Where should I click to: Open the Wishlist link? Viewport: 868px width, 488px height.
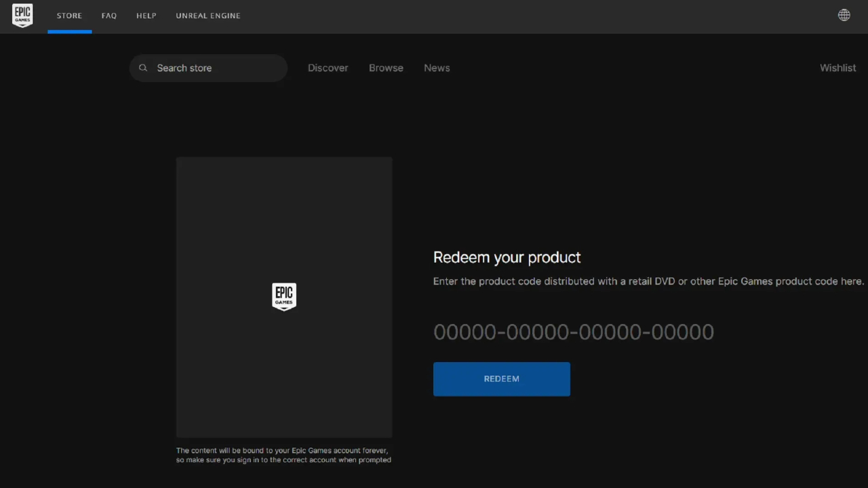[x=838, y=68]
